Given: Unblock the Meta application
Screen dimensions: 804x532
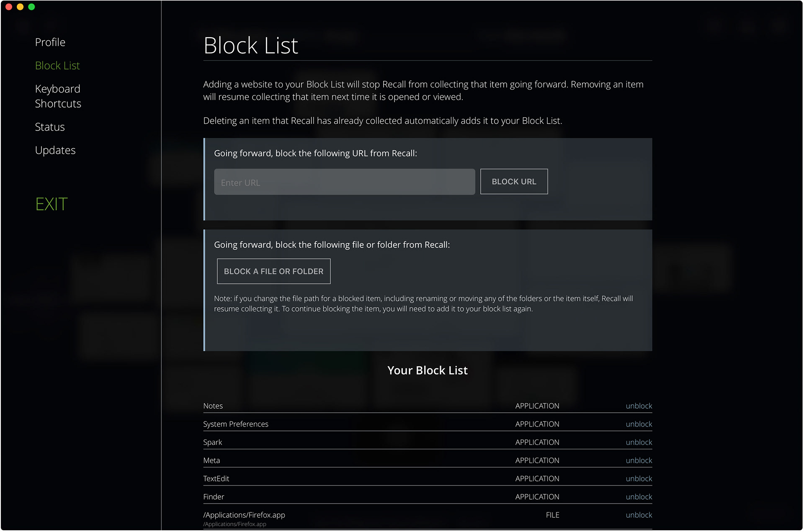Looking at the screenshot, I should (x=639, y=460).
